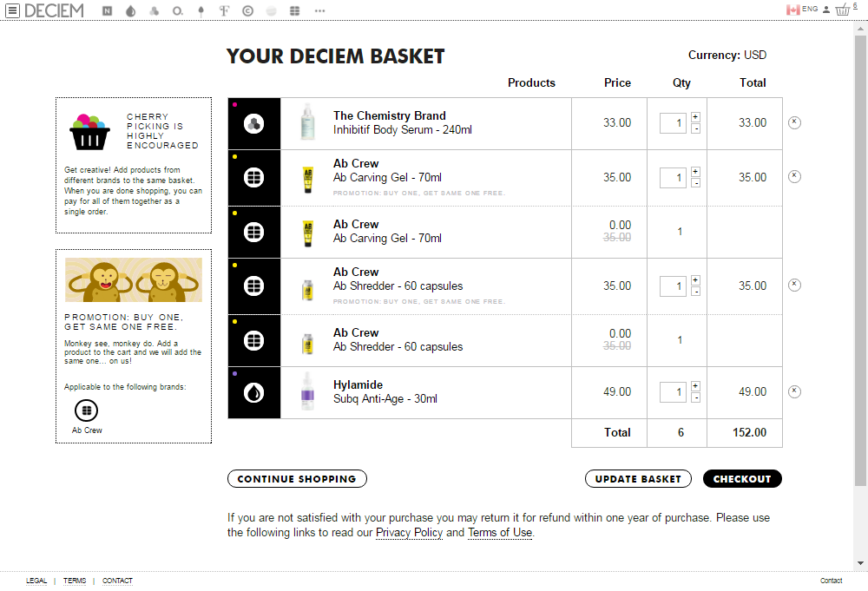Decrease quantity of Inhibitif Body Serum
The image size is (868, 591).
point(695,128)
